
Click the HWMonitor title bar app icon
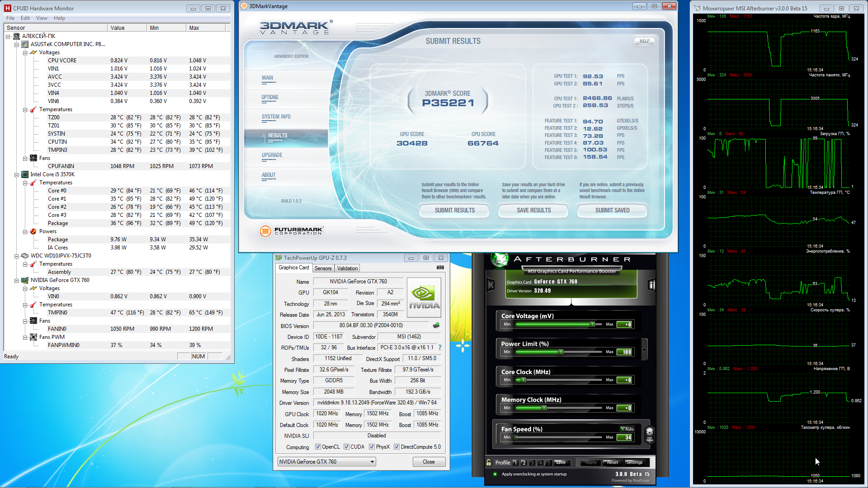8,8
